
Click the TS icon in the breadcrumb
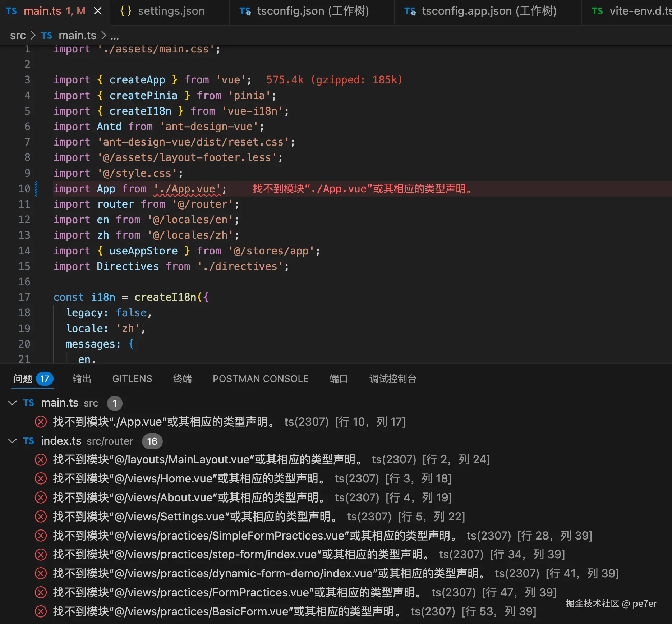click(47, 36)
